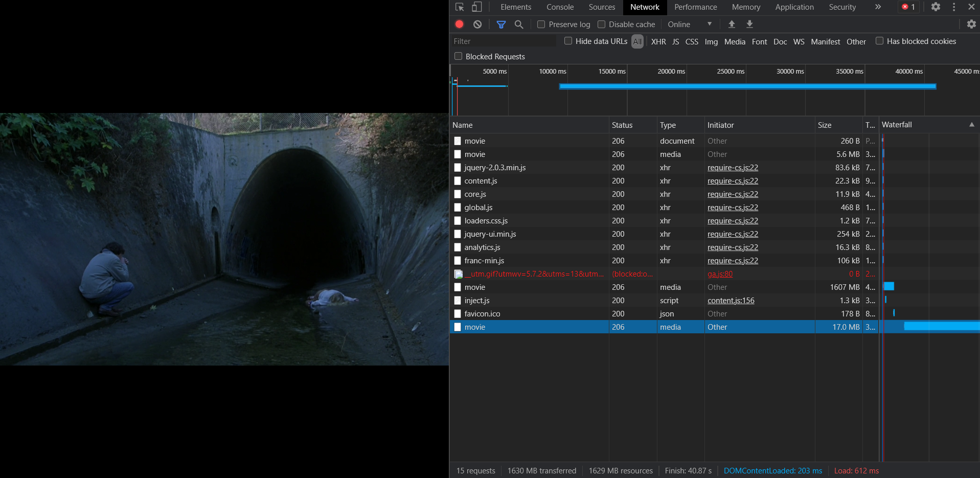Filter by Img requests
Screen dimensions: 980x478
pos(711,41)
